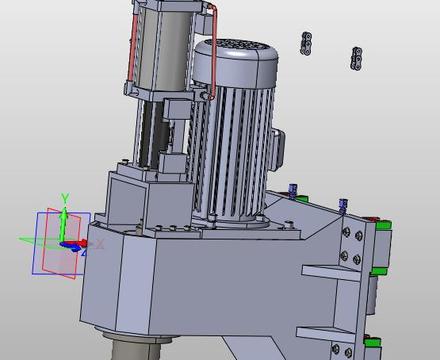Click the motor terminal box

click(x=278, y=150)
